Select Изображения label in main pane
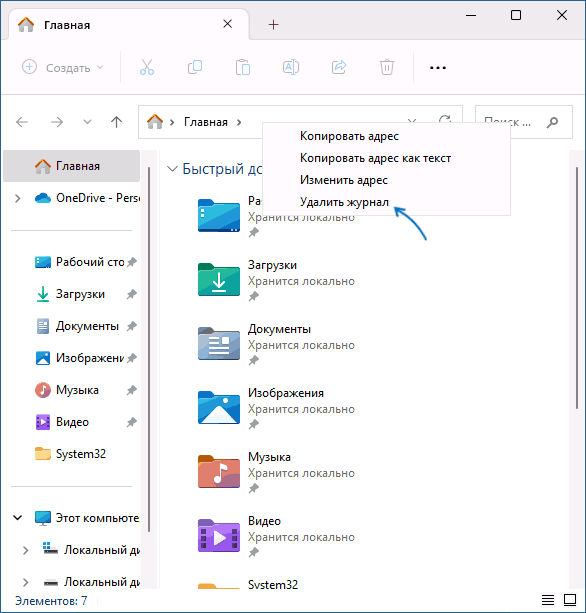Screen dimensions: 586x613 286,393
